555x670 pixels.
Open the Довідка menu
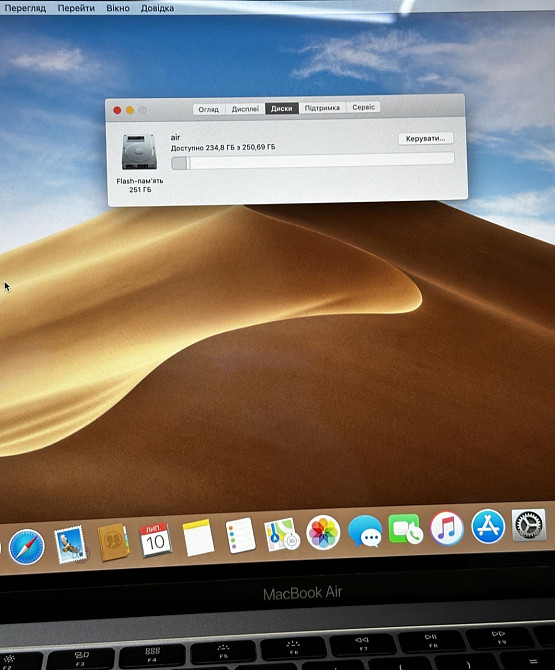point(157,8)
